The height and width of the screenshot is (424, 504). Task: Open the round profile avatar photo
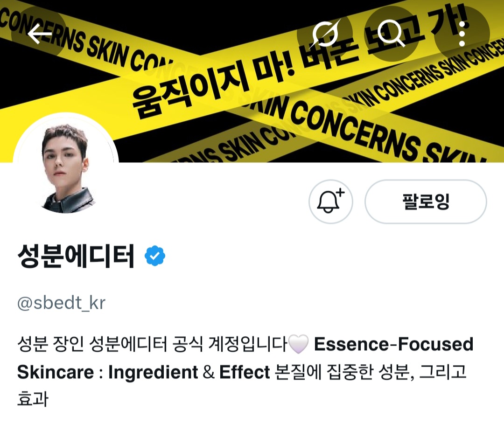click(x=66, y=165)
